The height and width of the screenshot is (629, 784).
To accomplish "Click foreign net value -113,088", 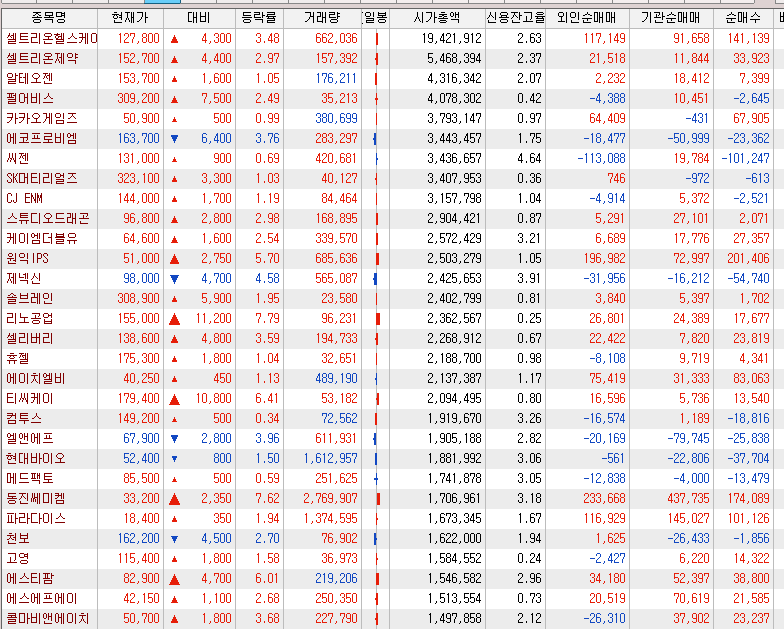I will [602, 158].
